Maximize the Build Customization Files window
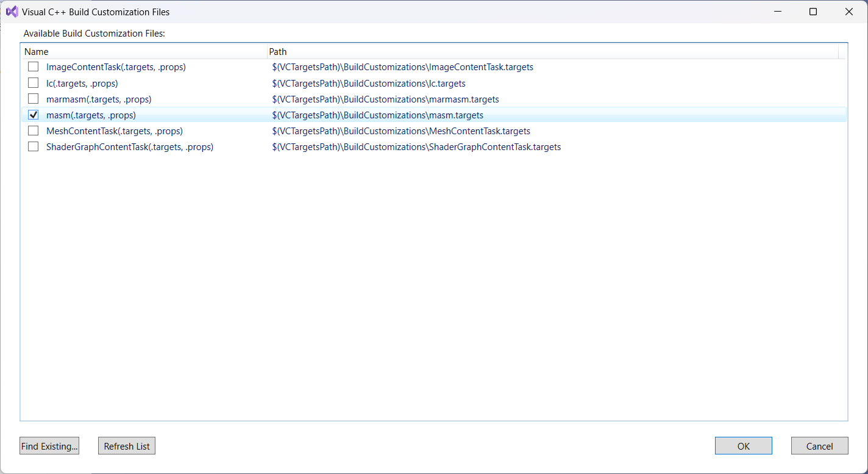Viewport: 868px width, 474px height. coord(813,12)
